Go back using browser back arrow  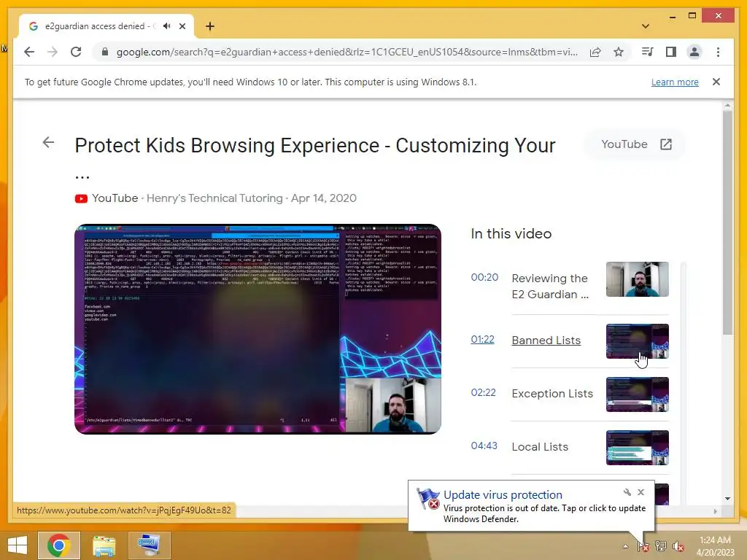29,52
